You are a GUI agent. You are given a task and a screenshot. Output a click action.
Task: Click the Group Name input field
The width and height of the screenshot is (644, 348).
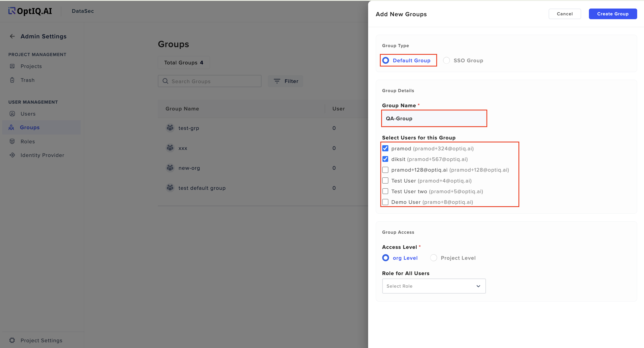(x=434, y=119)
